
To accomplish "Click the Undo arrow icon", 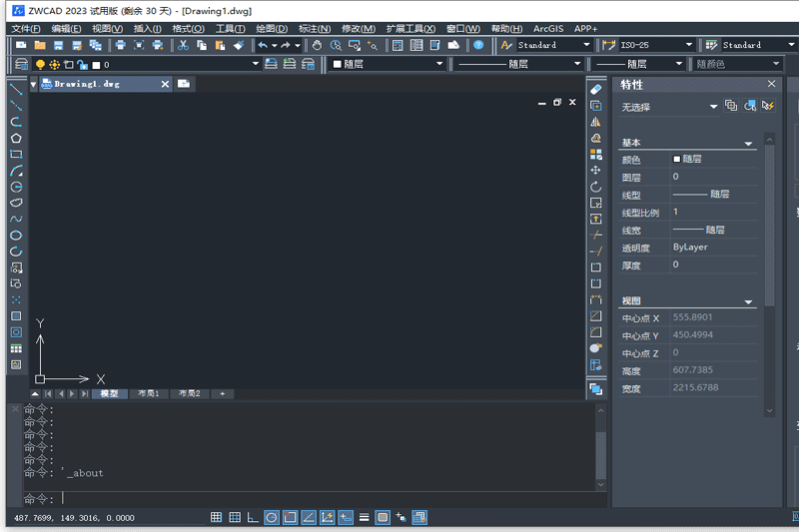I will [263, 45].
